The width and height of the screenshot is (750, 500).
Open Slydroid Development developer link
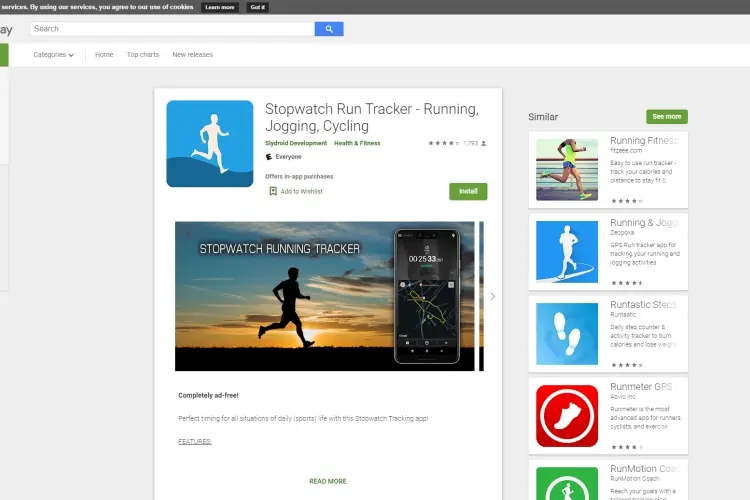pyautogui.click(x=296, y=143)
